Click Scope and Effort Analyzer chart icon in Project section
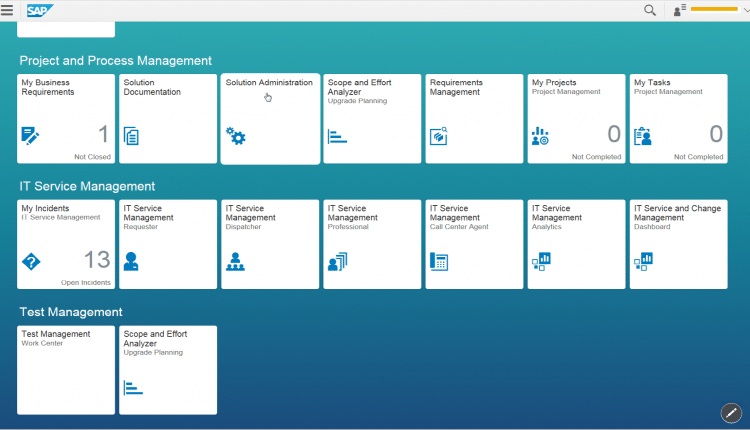The height and width of the screenshot is (430, 750). tap(337, 136)
